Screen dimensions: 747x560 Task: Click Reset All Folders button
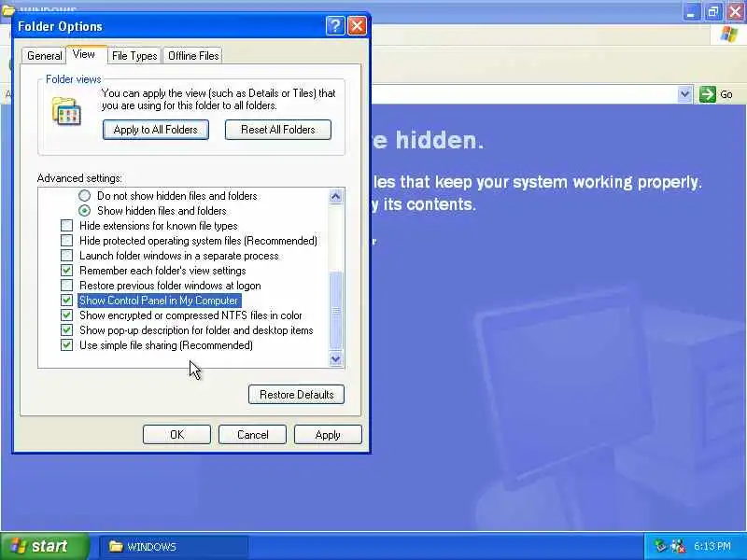pyautogui.click(x=277, y=130)
